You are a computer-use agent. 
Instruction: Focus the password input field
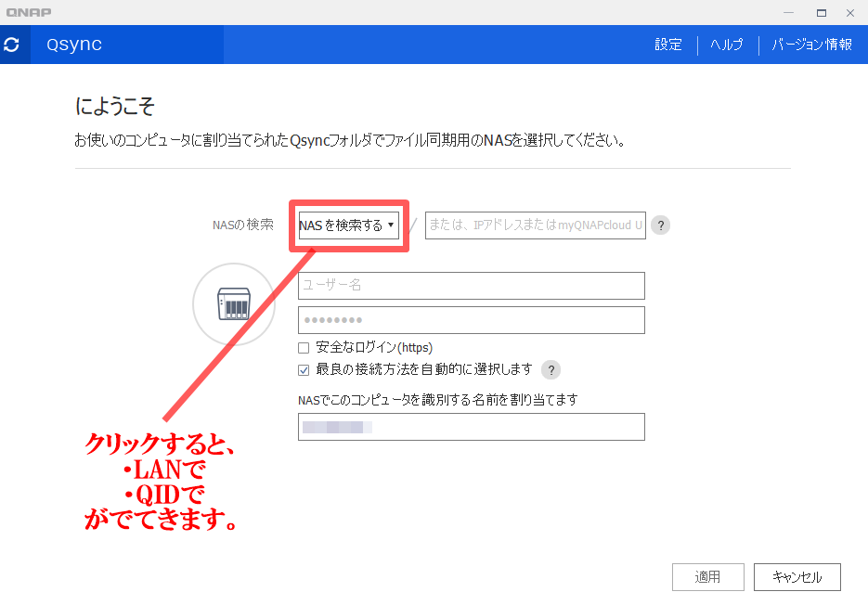[x=472, y=320]
